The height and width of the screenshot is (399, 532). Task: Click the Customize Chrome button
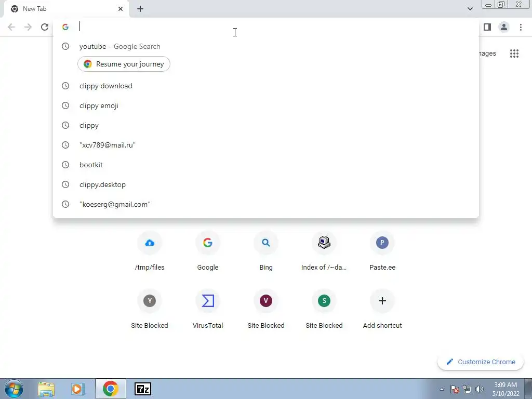click(481, 362)
